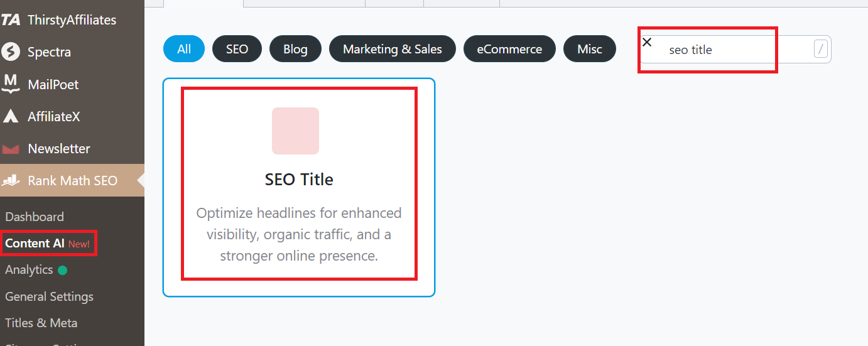The height and width of the screenshot is (346, 868).
Task: Click the Newsletter envelope icon
Action: [11, 149]
